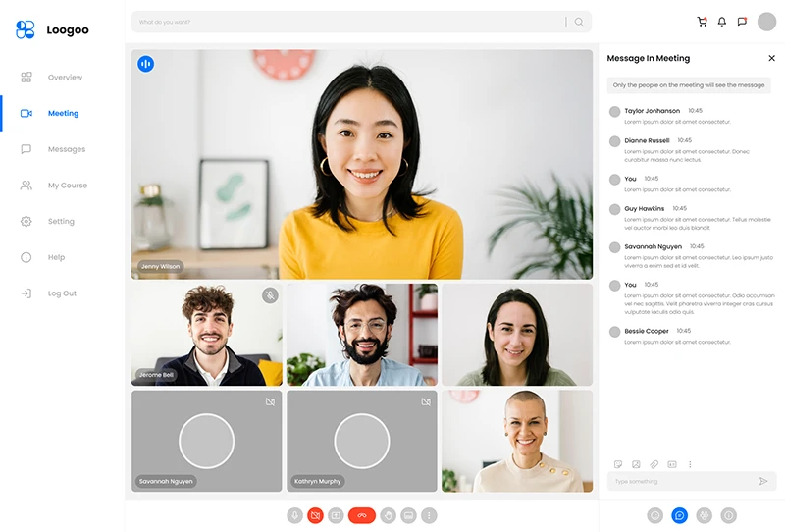The image size is (785, 532).
Task: Toggle the red camera-off button
Action: tap(315, 515)
